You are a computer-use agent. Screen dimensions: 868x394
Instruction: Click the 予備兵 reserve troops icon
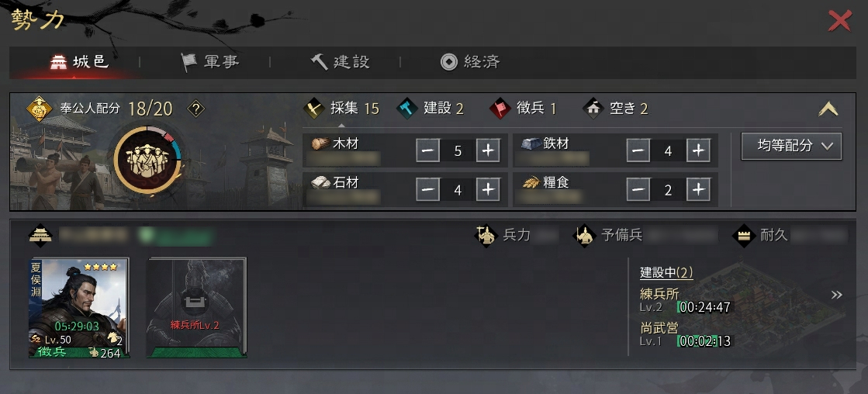coord(585,235)
